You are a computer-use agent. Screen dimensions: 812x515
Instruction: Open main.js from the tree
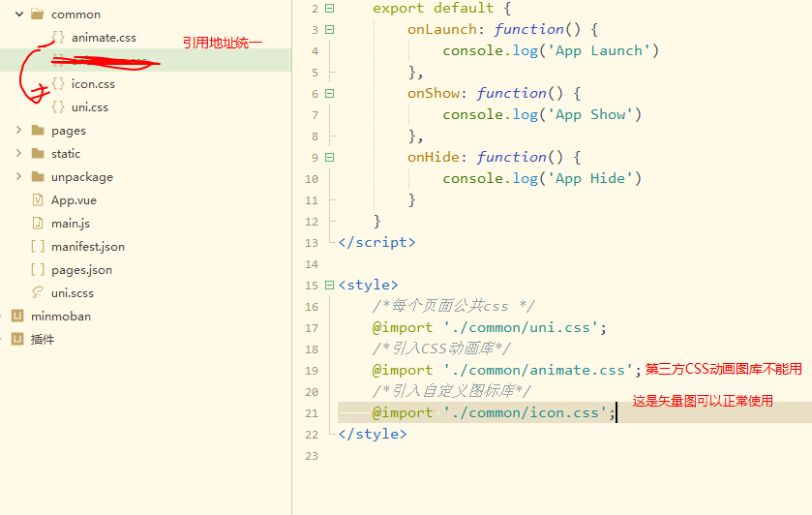point(71,224)
